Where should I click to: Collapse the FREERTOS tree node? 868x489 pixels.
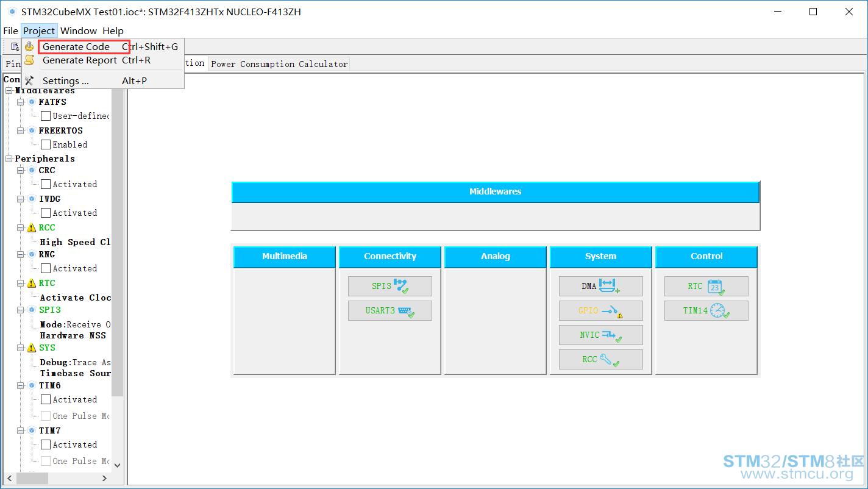point(20,130)
